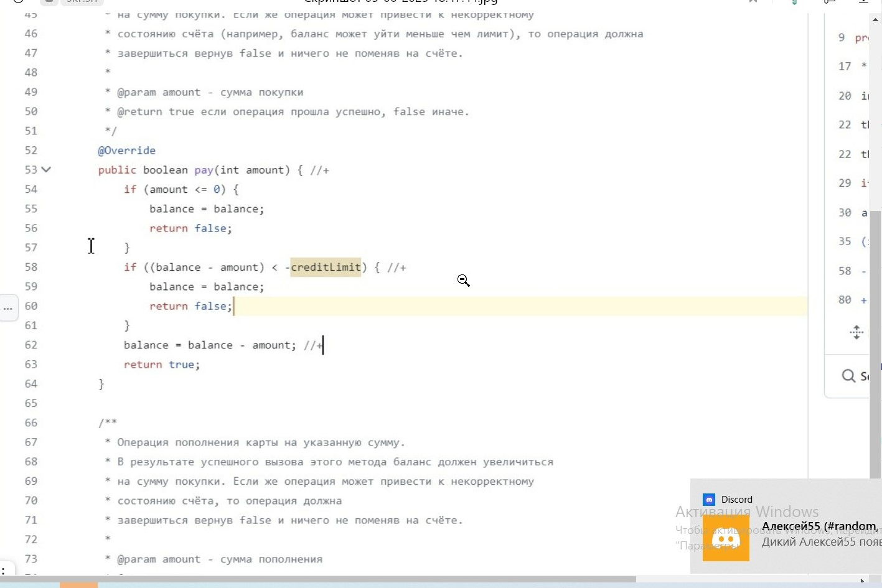This screenshot has height=588, width=882.
Task: Click the Discord icon in the notification popup
Action: (709, 499)
